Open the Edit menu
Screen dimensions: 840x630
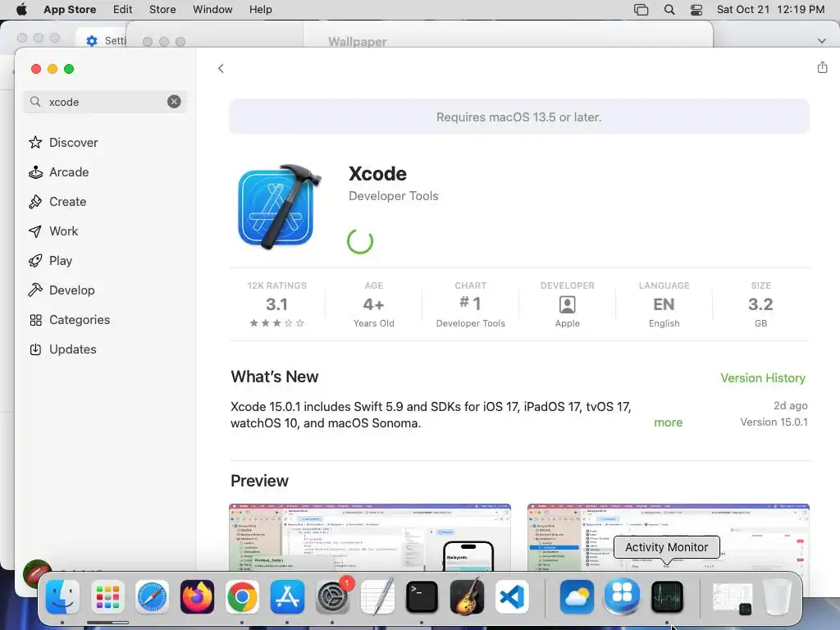point(123,10)
